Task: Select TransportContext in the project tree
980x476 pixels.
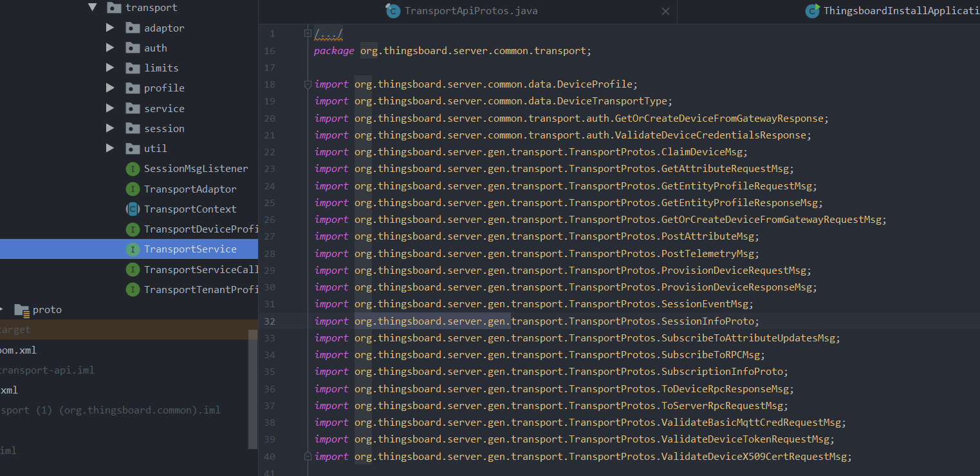Action: [190, 209]
